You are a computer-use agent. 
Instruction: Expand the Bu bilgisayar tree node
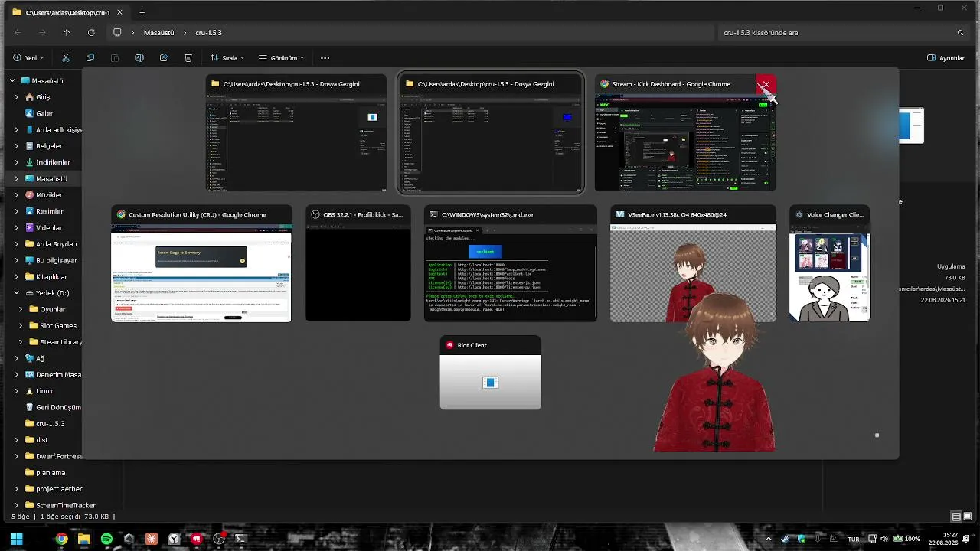tap(17, 260)
